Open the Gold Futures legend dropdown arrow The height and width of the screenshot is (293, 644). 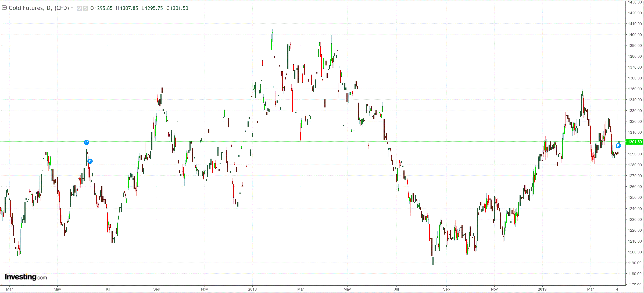point(72,8)
